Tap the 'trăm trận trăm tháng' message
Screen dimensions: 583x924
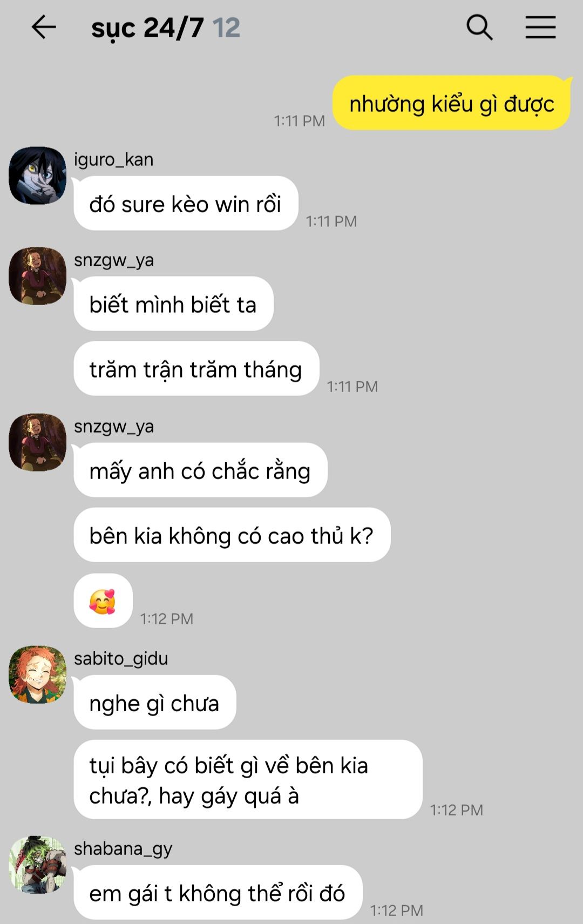(196, 369)
